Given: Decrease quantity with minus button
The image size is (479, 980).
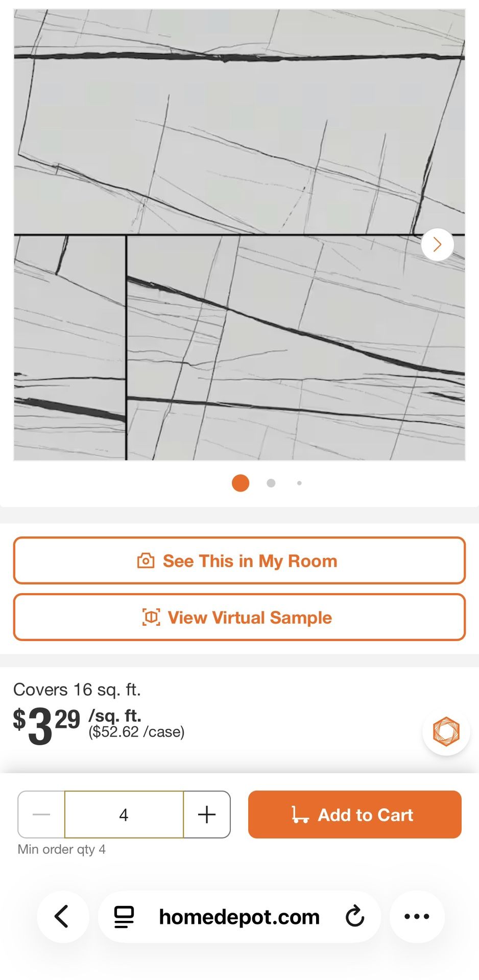Looking at the screenshot, I should pos(41,815).
